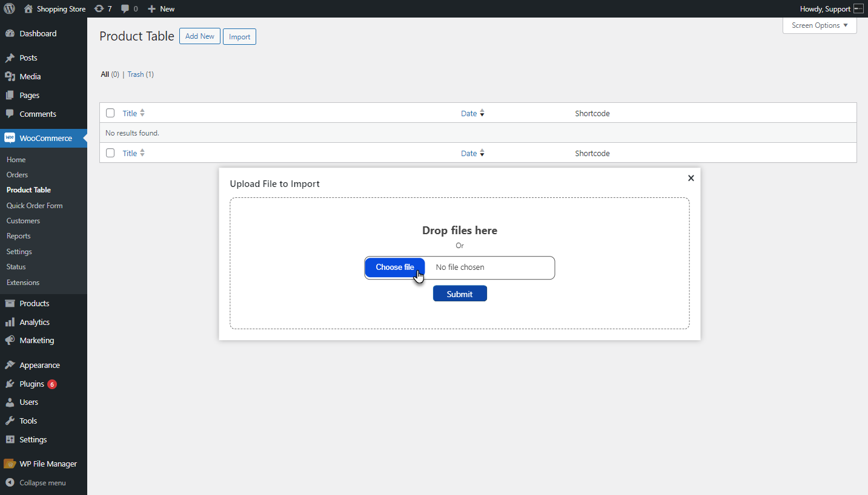
Task: Click the WordPress logo icon
Action: tap(10, 9)
